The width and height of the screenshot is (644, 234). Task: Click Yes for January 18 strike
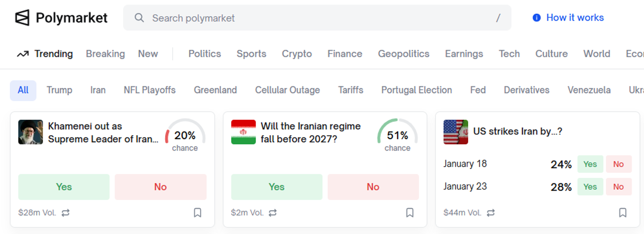[590, 164]
